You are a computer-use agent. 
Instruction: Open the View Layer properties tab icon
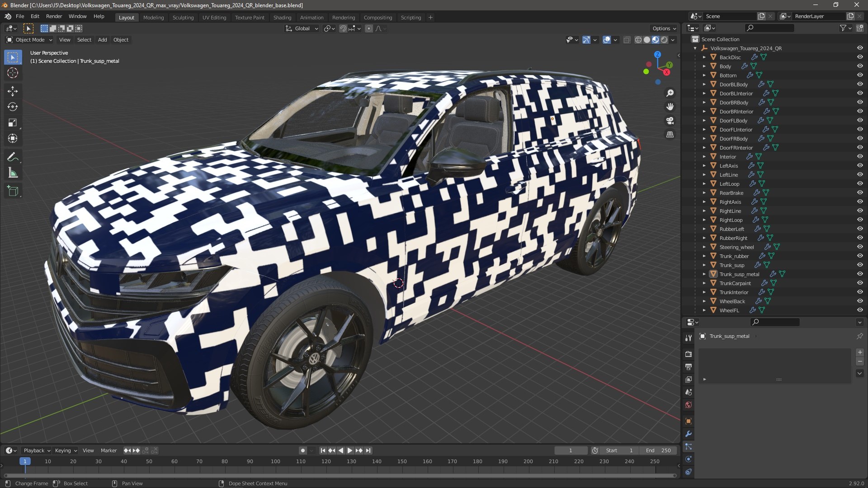point(689,380)
